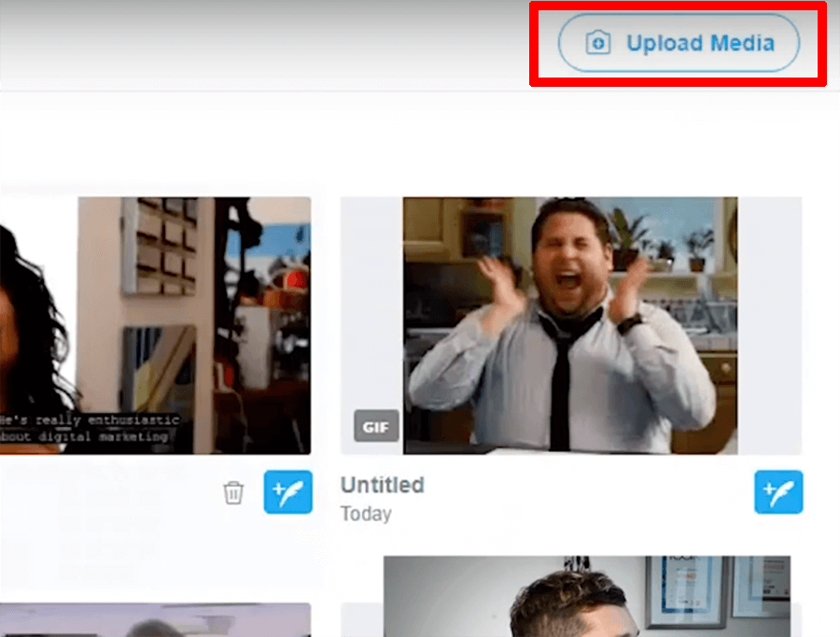Viewport: 840px width, 637px height.
Task: Click compose icon for the Untitled GIF
Action: tap(778, 491)
